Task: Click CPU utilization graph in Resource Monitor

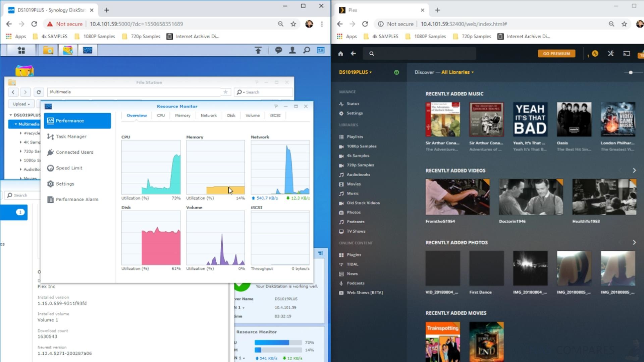Action: 151,167
